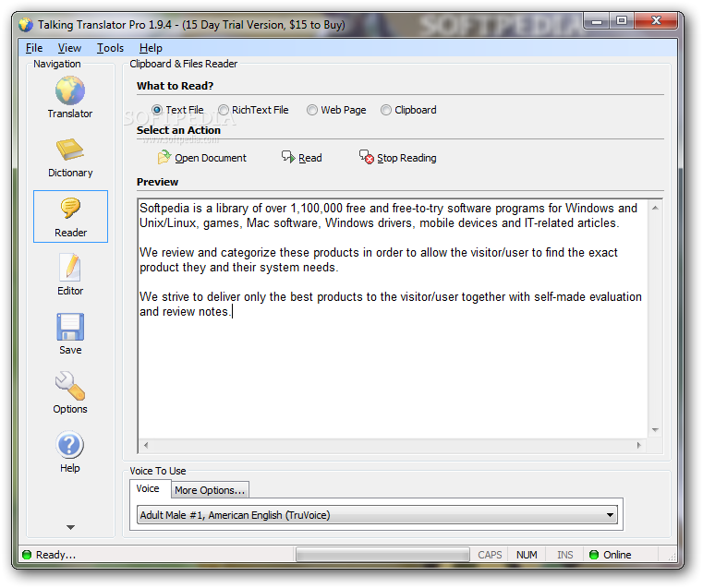703x588 pixels.
Task: Click the preview scrollbar up arrow
Action: coord(655,208)
